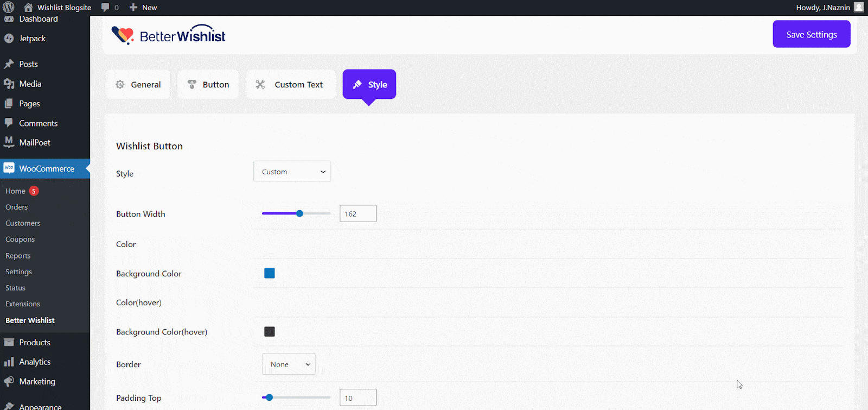Click the WordPress logo icon
This screenshot has height=410, width=868.
tap(8, 7)
